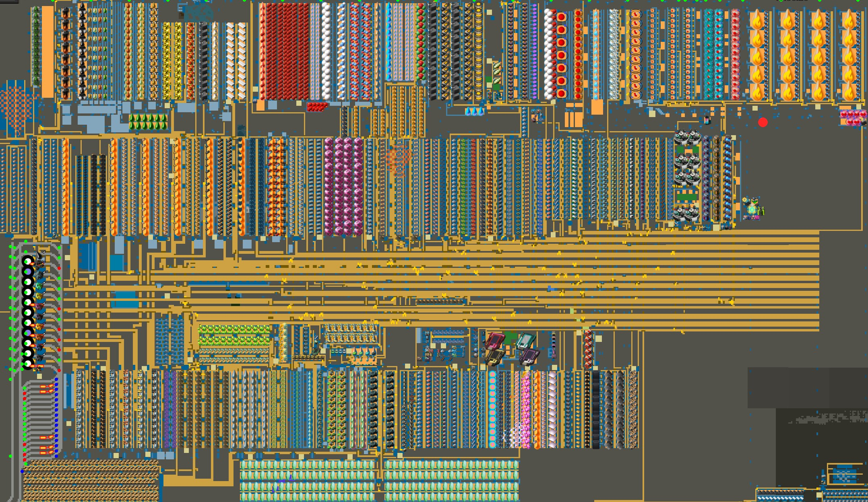The image size is (868, 502).
Task: Click the topmost black ring station marker
Action: click(x=28, y=261)
